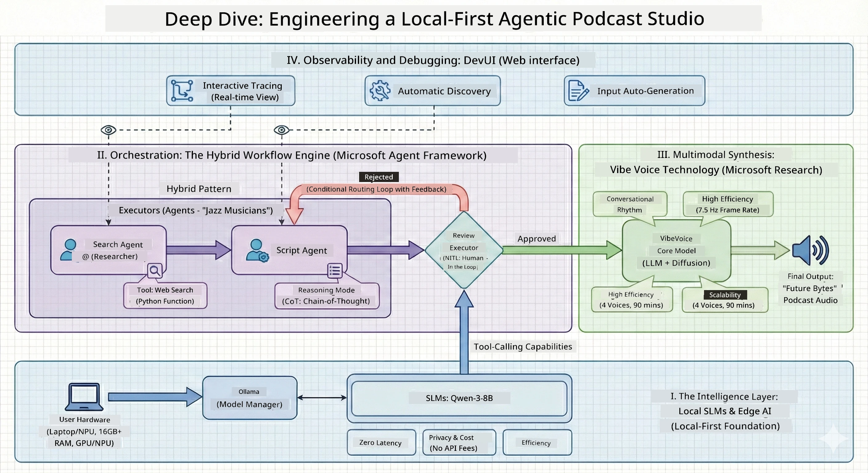Image resolution: width=868 pixels, height=473 pixels.
Task: Click the eye icon linked to Interactive Tracing
Action: coord(108,130)
